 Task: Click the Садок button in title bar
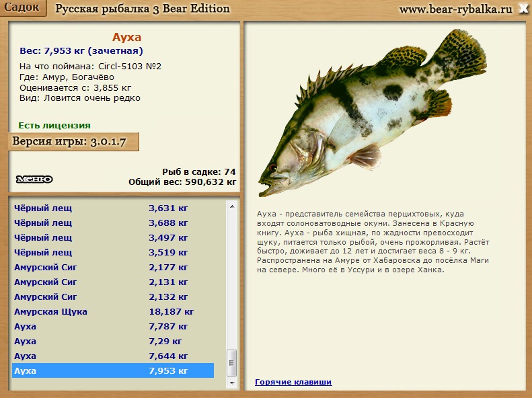(24, 9)
